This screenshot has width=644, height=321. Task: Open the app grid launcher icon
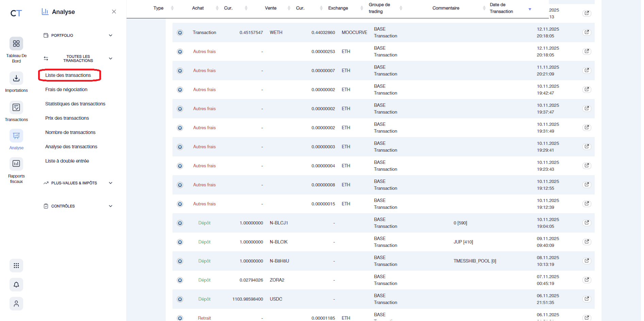[x=16, y=266]
